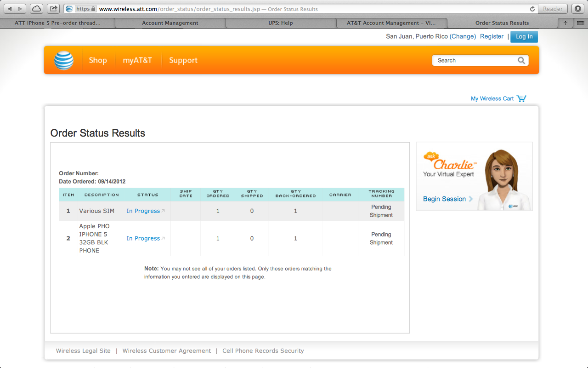
Task: Click Pending Shipment for iPhone 5 row
Action: coord(381,238)
